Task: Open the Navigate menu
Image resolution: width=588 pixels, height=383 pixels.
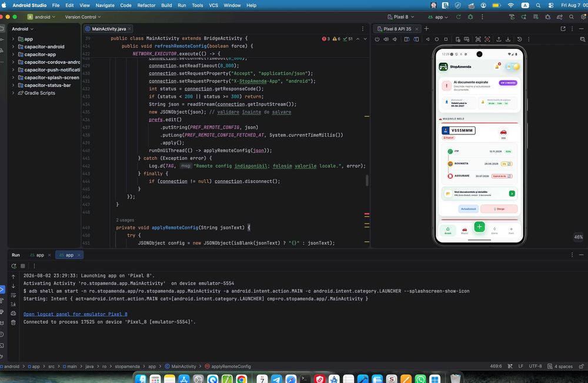Action: [105, 5]
